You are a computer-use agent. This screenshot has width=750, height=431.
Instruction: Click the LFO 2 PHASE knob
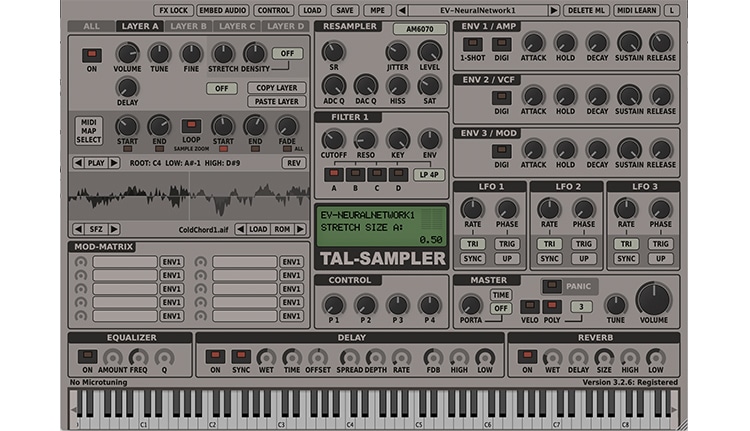(x=584, y=209)
